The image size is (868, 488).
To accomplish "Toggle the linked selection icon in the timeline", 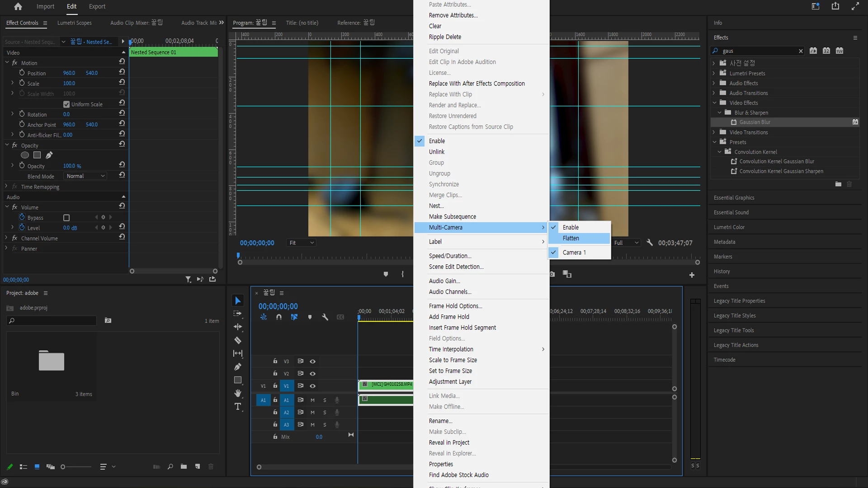I will click(294, 317).
